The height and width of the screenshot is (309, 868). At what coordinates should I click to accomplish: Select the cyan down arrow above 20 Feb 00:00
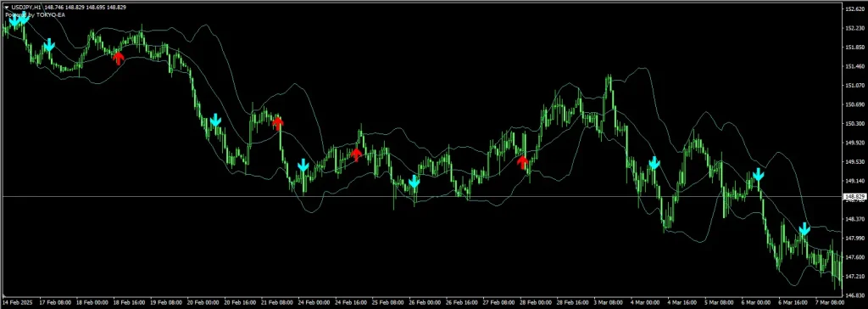coord(215,120)
